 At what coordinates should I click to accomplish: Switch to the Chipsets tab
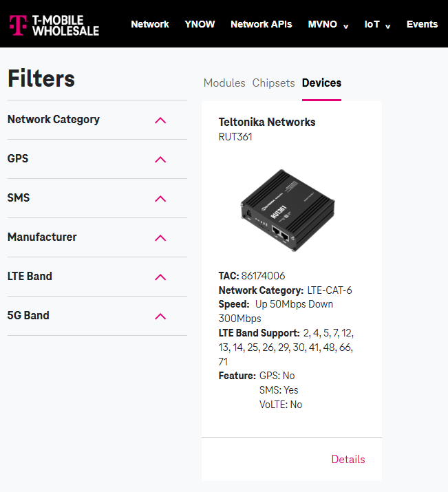(273, 83)
